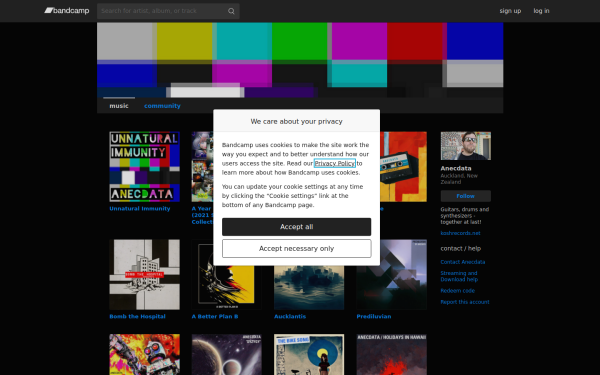Switch to the music tab
The image size is (600, 375).
click(x=119, y=106)
